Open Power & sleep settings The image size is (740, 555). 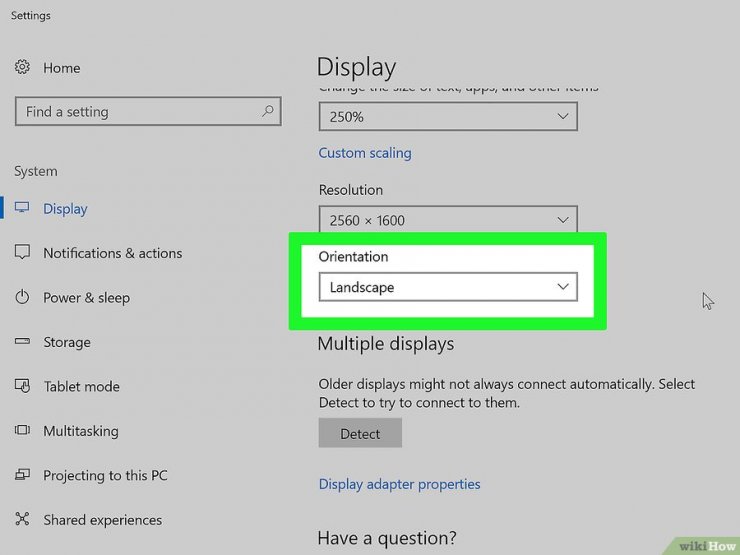(86, 298)
